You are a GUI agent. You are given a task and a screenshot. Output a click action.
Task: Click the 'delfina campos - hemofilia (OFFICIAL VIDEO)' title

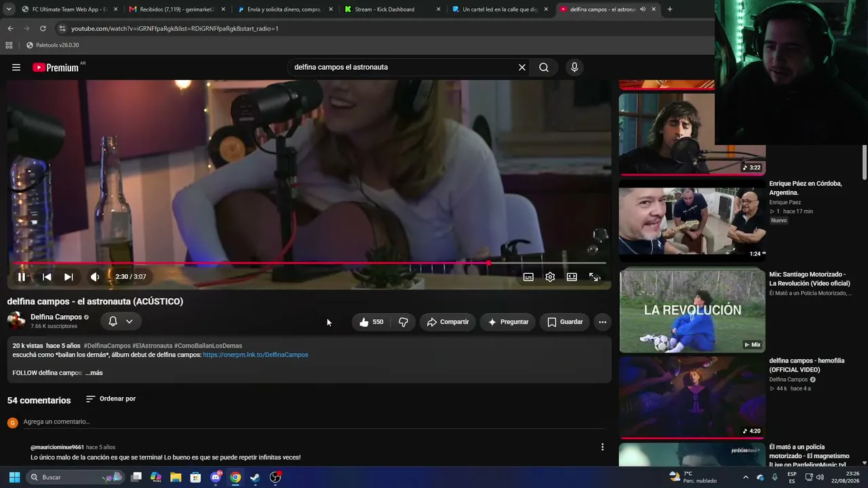pyautogui.click(x=806, y=365)
